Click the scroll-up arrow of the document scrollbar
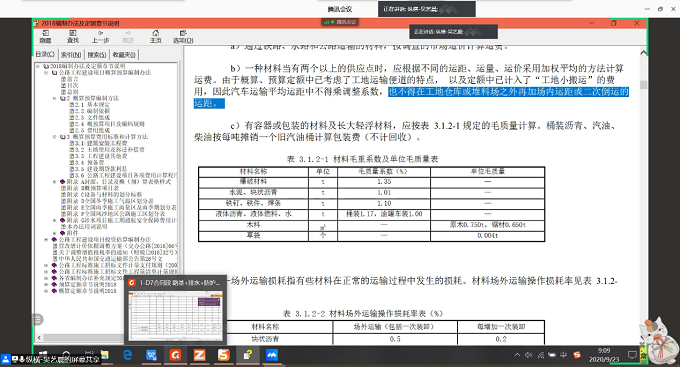This screenshot has height=367, width=680. click(644, 52)
